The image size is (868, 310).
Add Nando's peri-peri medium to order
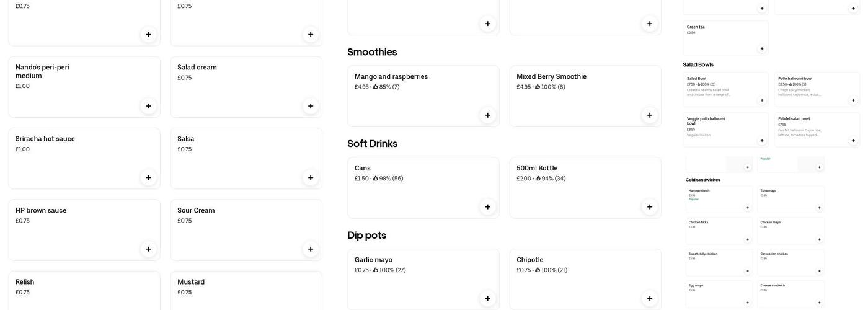click(148, 106)
